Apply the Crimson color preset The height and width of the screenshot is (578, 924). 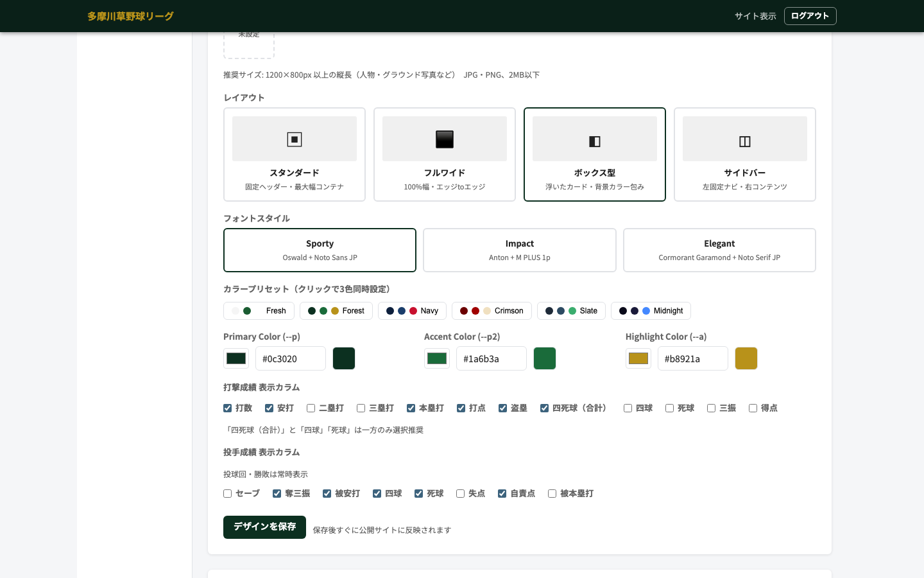[x=492, y=311]
